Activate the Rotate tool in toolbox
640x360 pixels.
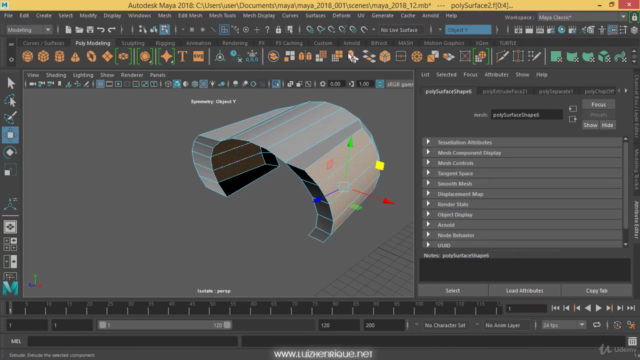tap(10, 152)
